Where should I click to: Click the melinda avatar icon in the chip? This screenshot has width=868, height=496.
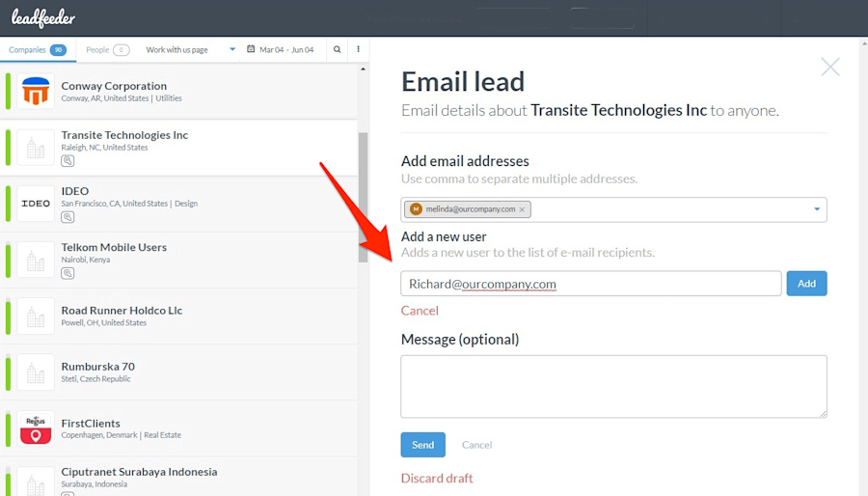pos(416,209)
